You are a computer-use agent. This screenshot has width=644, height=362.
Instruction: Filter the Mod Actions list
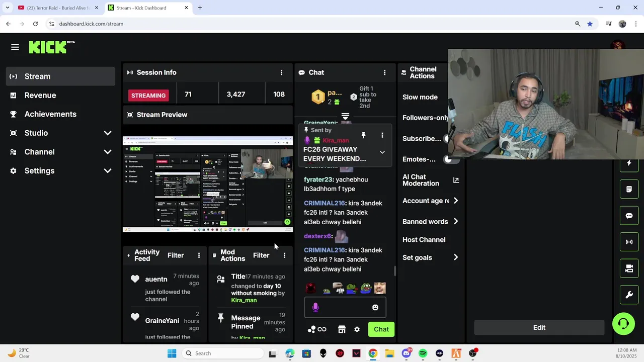click(x=261, y=255)
